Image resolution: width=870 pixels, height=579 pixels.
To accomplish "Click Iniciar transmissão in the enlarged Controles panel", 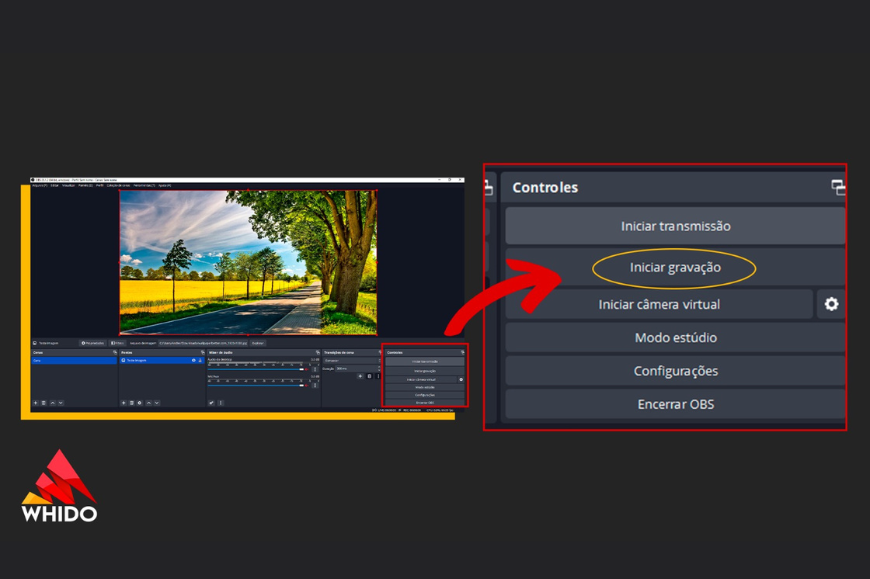I will (675, 226).
